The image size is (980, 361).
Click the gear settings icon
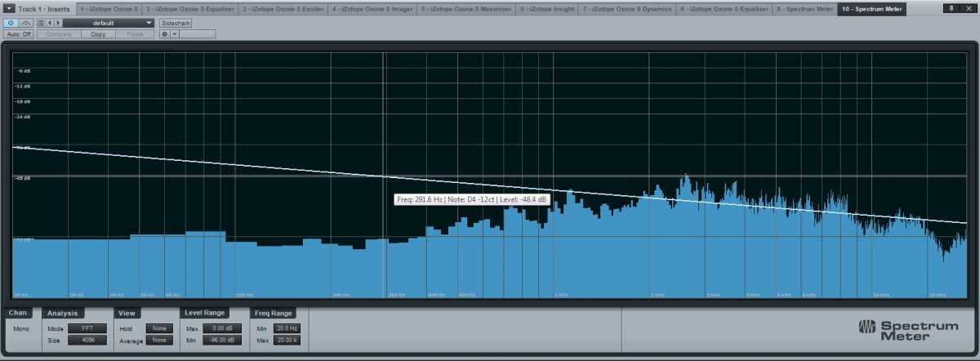point(164,34)
